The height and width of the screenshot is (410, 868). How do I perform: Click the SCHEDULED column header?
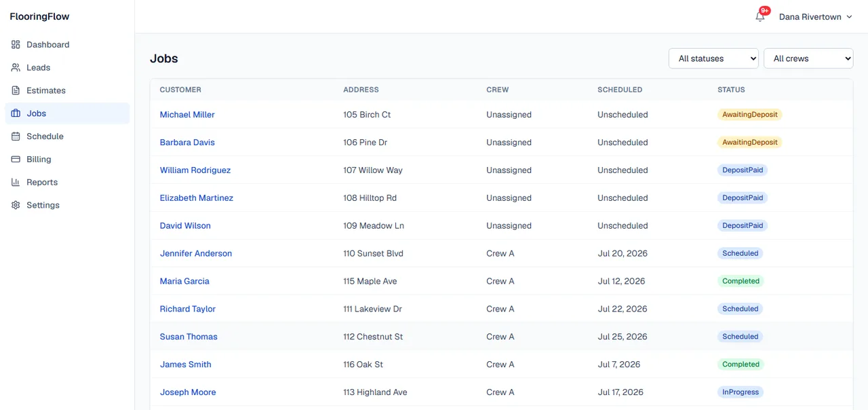click(620, 90)
